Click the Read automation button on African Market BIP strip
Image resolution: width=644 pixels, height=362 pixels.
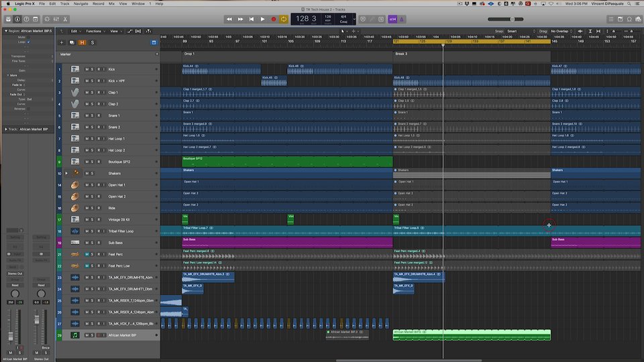(x=15, y=286)
